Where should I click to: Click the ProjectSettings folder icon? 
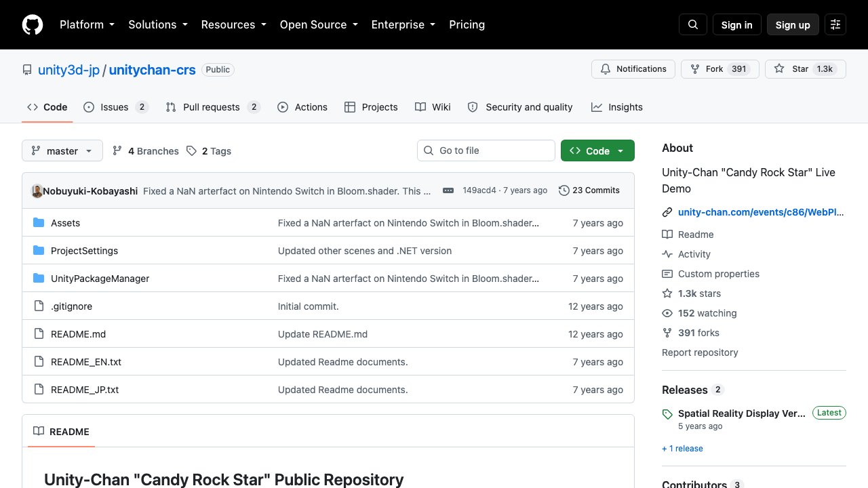39,251
